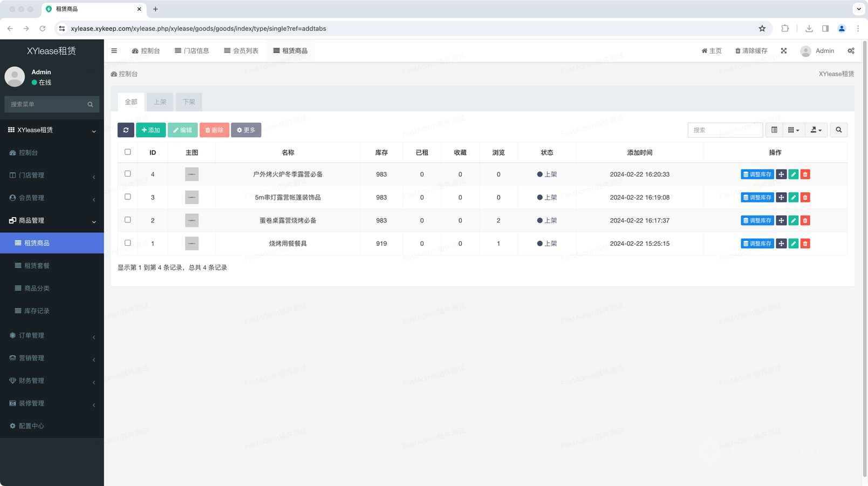
Task: Toggle the table list view icon
Action: (x=774, y=130)
